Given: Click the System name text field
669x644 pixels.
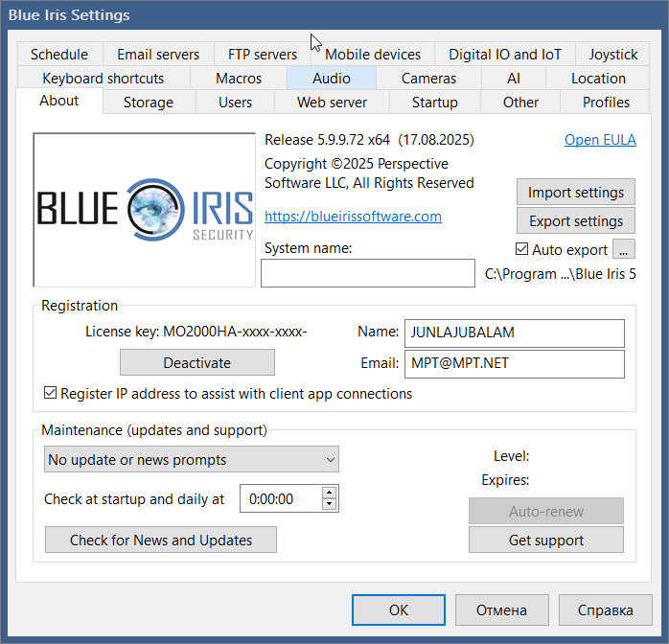Looking at the screenshot, I should 368,273.
